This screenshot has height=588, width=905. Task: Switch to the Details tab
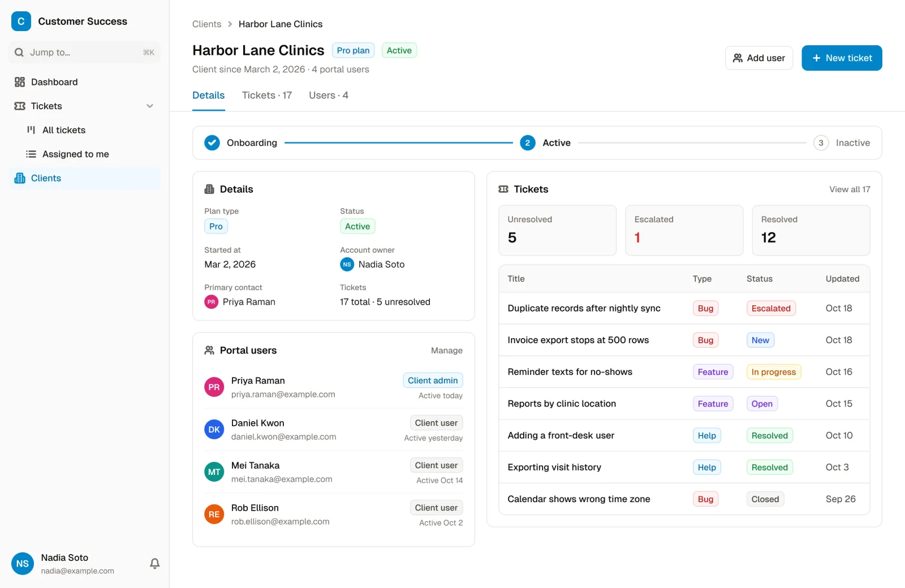click(x=209, y=96)
